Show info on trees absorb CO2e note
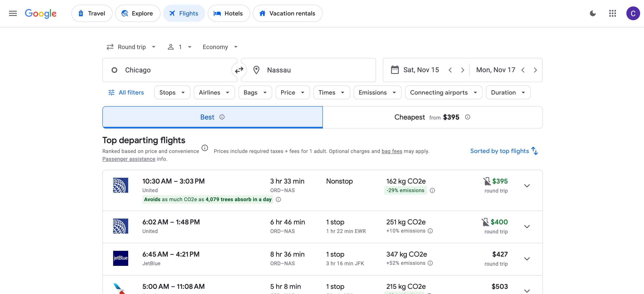This screenshot has height=294, width=644. tap(278, 200)
